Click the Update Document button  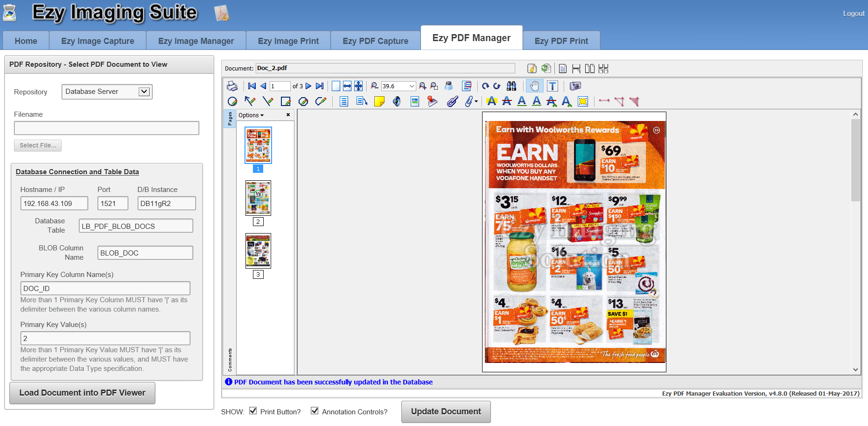(446, 412)
